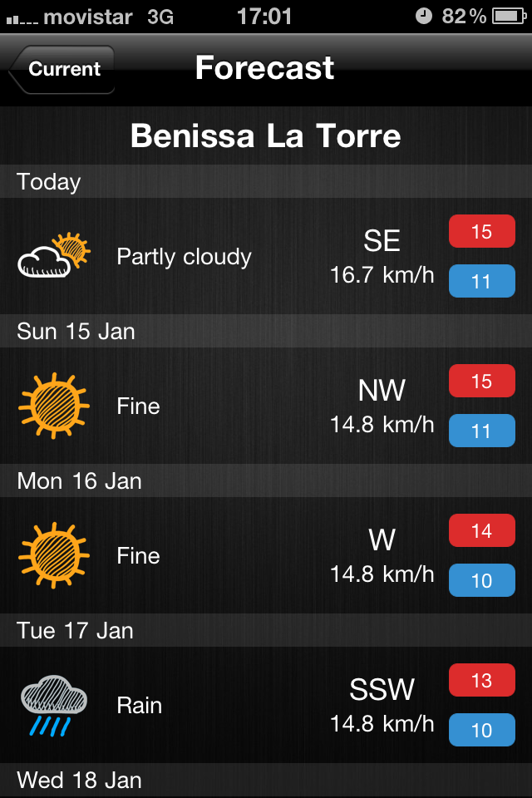Viewport: 532px width, 798px height.
Task: Tap the Current back button
Action: click(62, 69)
